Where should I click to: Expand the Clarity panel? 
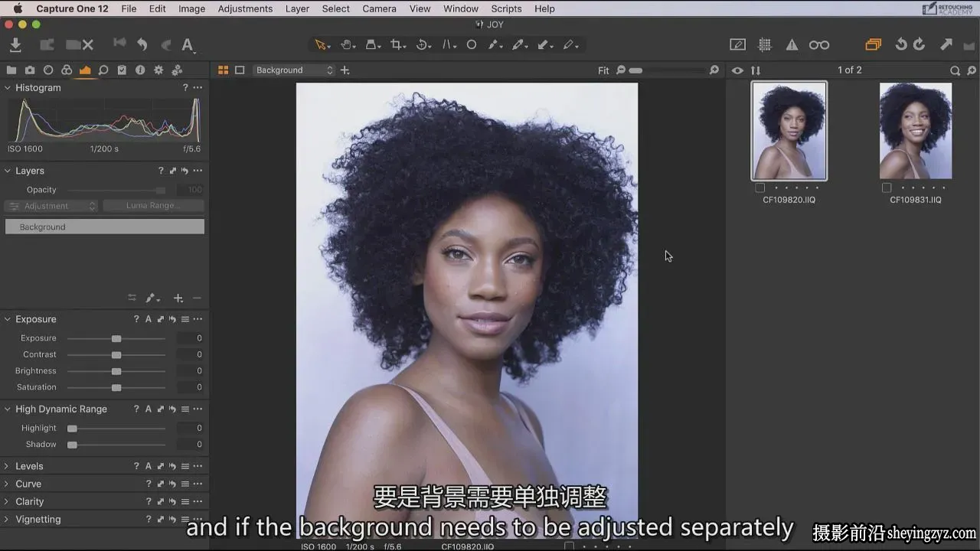point(8,502)
